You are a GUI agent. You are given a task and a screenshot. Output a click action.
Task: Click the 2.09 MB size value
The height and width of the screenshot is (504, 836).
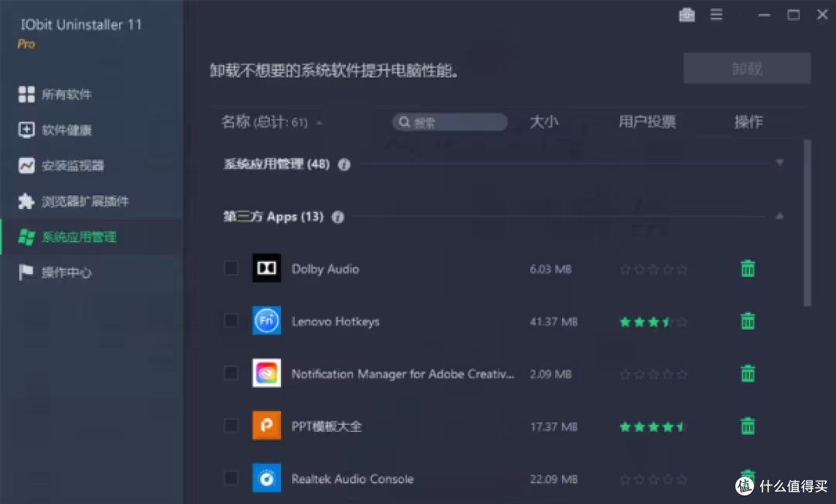coord(550,375)
